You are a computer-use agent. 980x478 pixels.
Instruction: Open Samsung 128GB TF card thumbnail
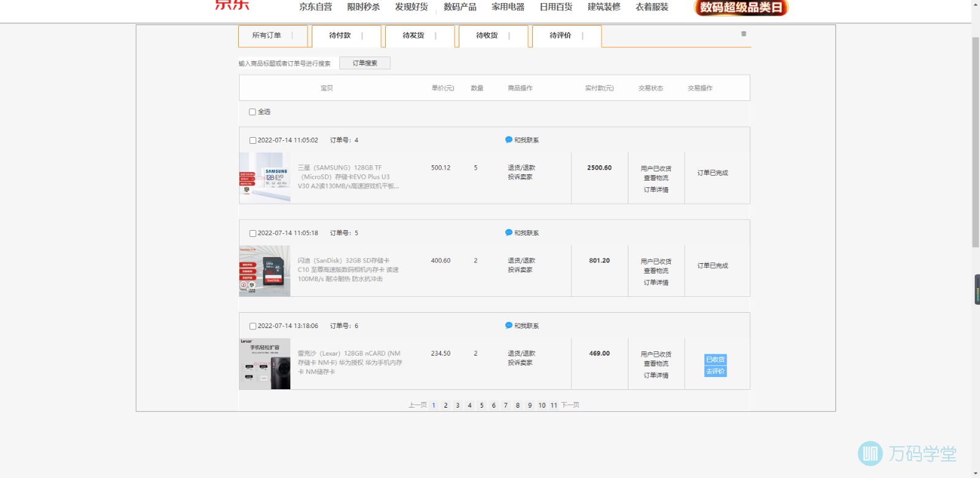(x=265, y=177)
